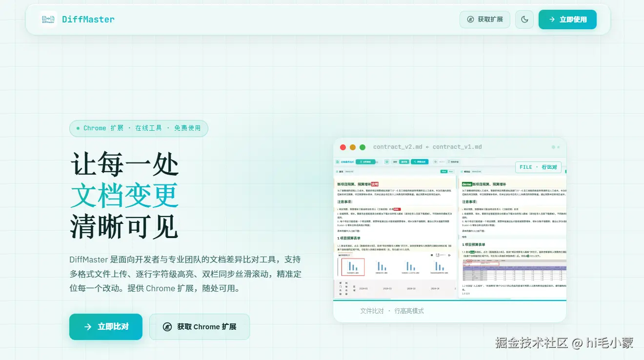This screenshot has height=360, width=644.
Task: Click the red-outlined bar chart in the preview
Action: [x=353, y=267]
